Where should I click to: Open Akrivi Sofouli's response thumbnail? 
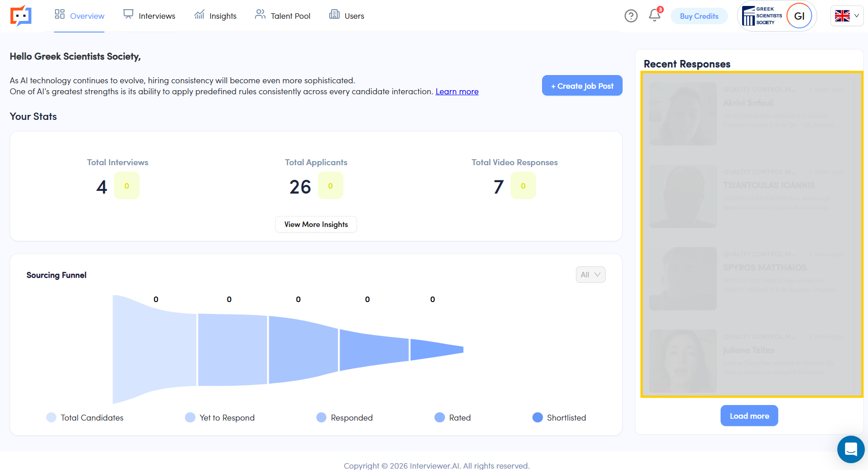pos(683,114)
